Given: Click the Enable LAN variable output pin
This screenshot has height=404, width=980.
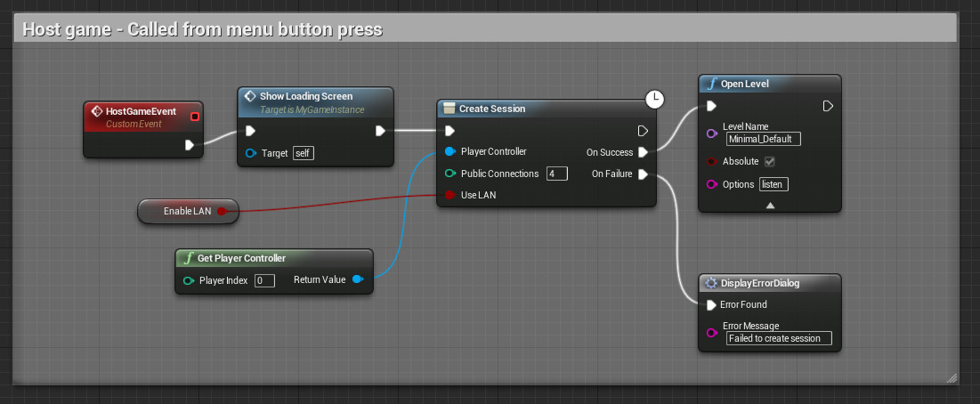Looking at the screenshot, I should (x=222, y=211).
